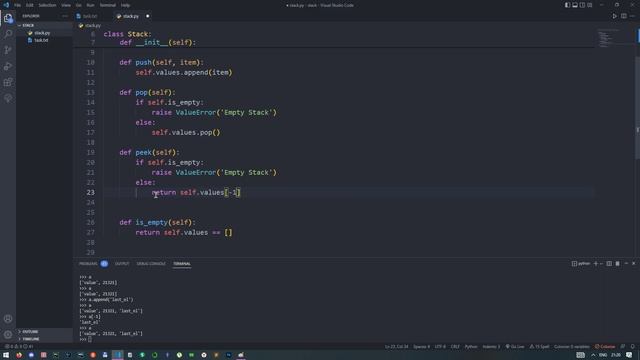The height and width of the screenshot is (360, 640).
Task: Click the VS Code taskbar icon
Action: (x=118, y=355)
